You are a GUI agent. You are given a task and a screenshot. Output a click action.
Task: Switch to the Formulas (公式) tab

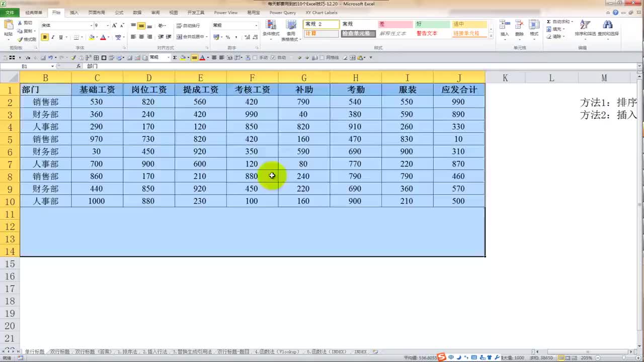pos(119,13)
